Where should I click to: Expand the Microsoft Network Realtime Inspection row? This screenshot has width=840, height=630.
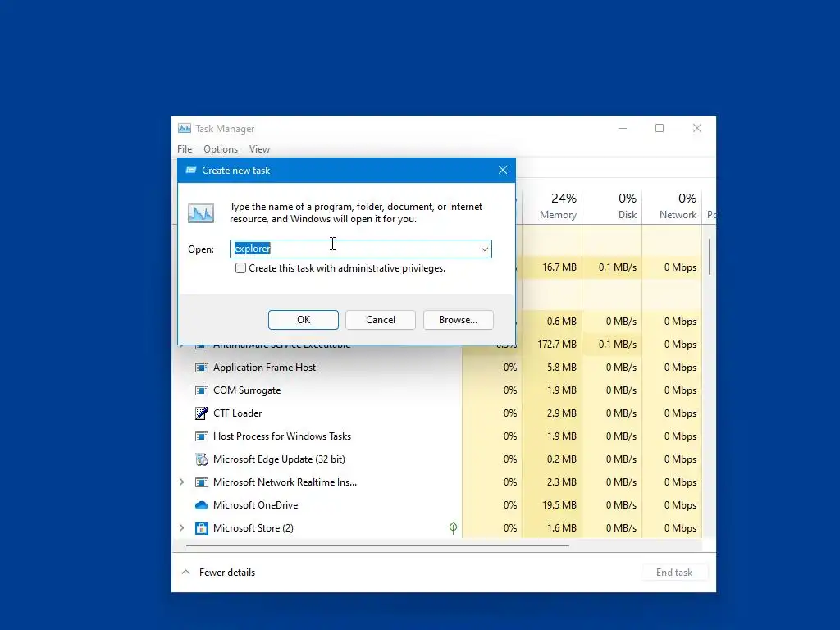[x=181, y=482]
